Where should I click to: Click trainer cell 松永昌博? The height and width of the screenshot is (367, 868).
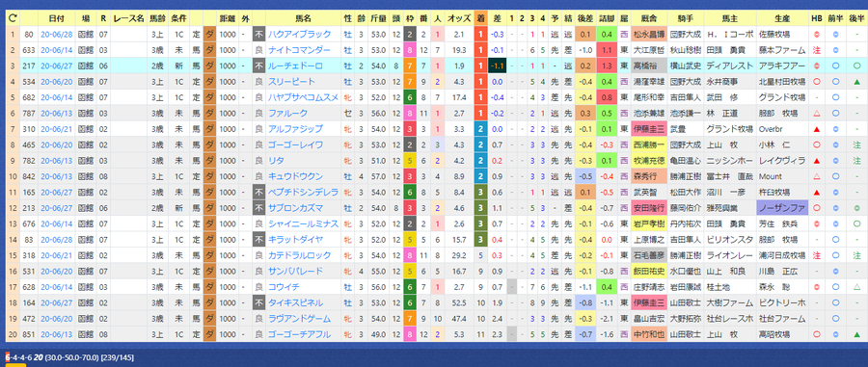[x=648, y=35]
